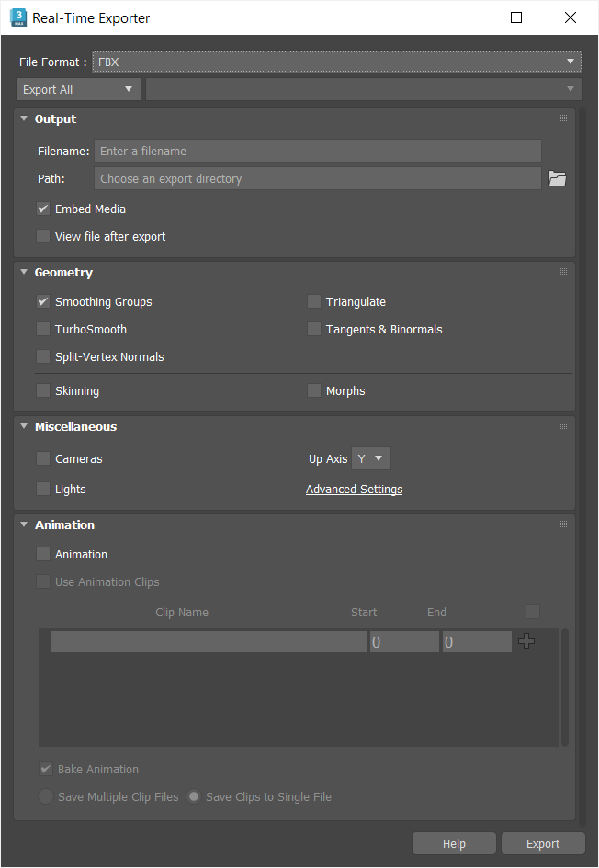Open the File Format dropdown

coord(337,62)
